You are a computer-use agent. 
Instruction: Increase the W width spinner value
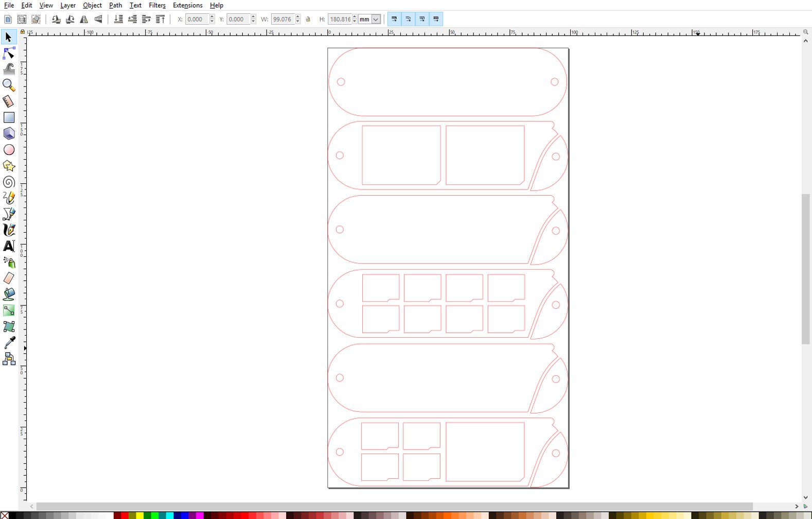298,17
